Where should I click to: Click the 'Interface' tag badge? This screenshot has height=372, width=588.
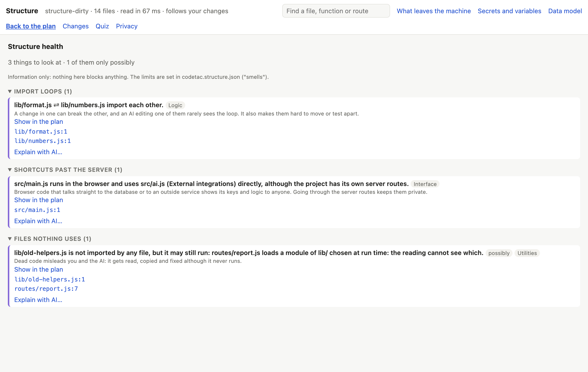425,184
